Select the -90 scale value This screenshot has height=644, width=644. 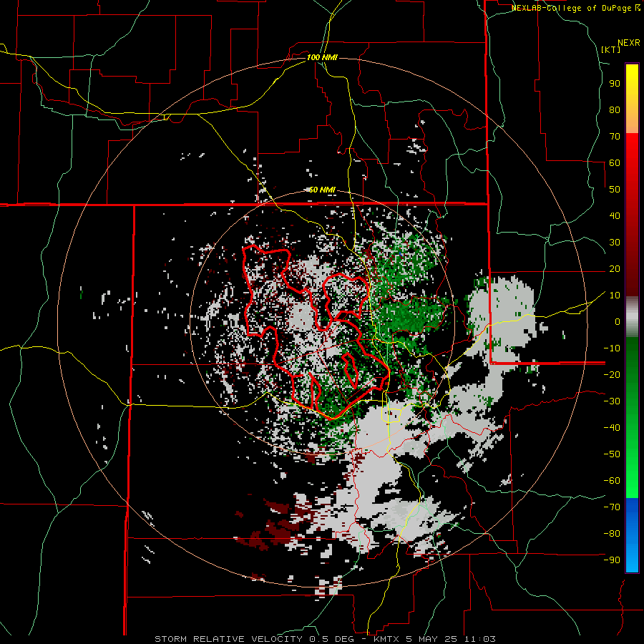point(612,560)
